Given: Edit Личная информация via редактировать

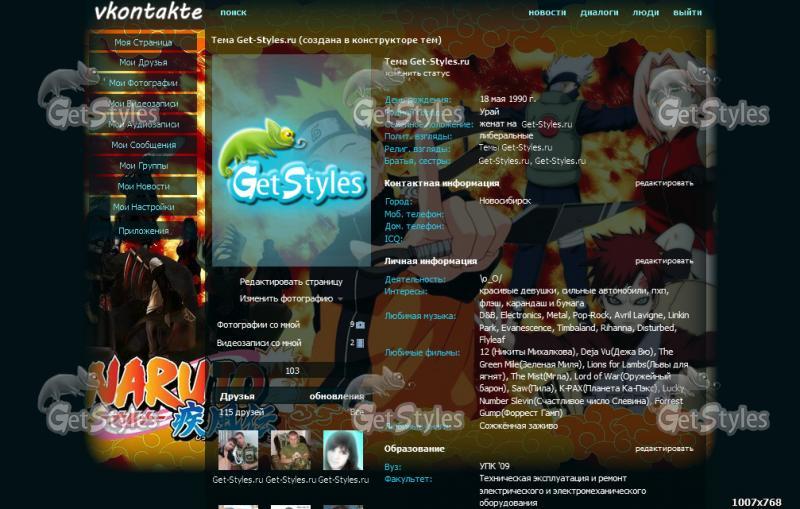Looking at the screenshot, I should 664,261.
